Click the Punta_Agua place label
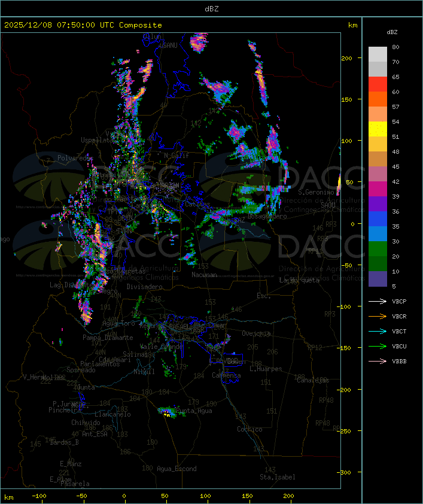This screenshot has width=423, height=504. [194, 411]
